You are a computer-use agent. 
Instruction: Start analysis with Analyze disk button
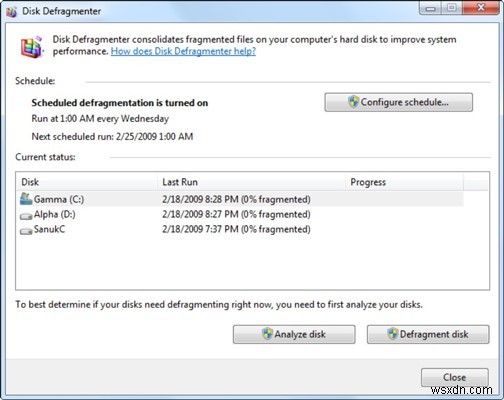pos(294,334)
